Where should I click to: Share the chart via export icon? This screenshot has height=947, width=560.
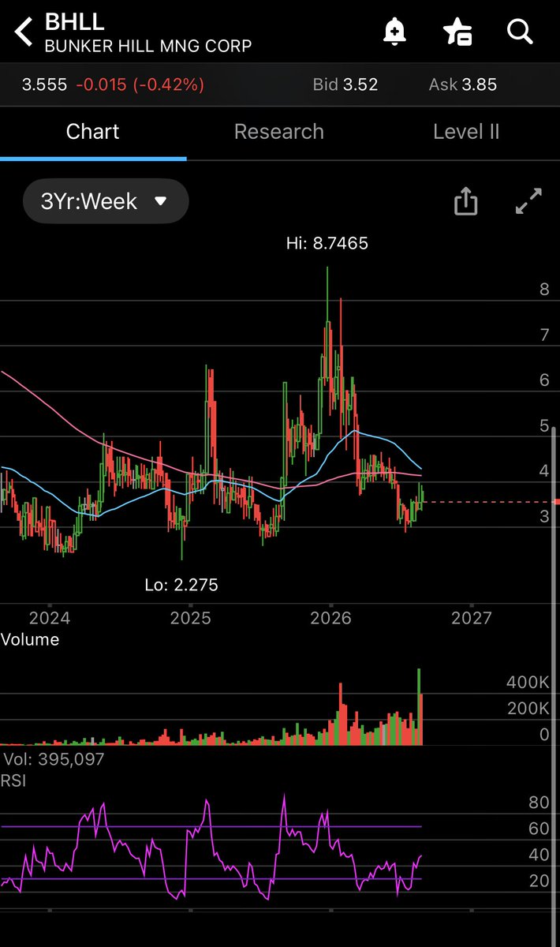466,201
